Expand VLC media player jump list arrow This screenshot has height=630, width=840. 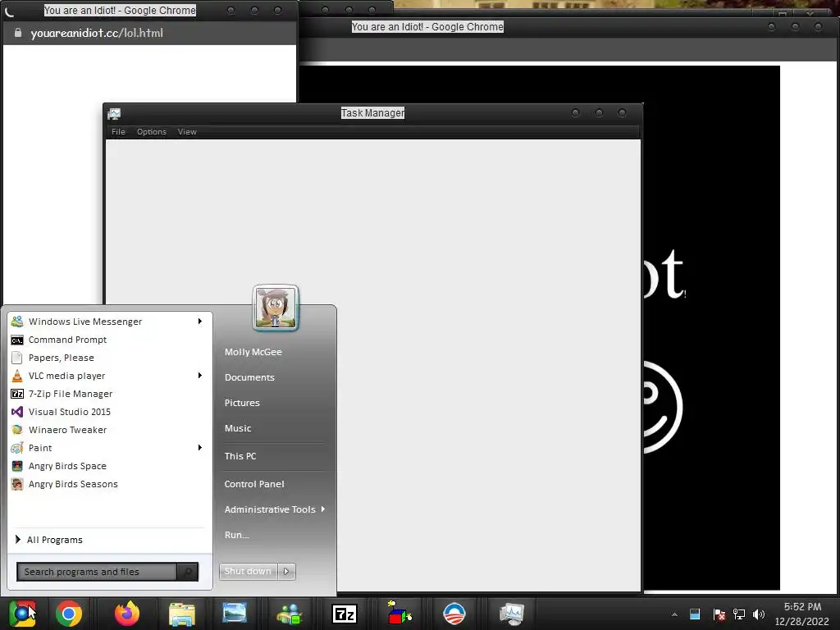pos(200,376)
